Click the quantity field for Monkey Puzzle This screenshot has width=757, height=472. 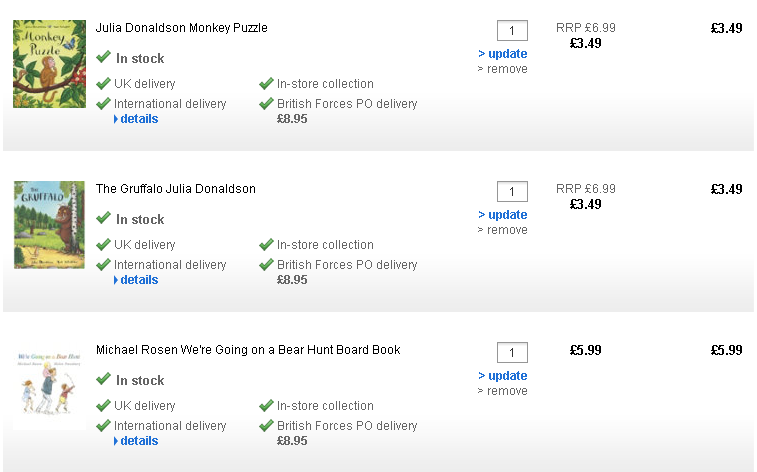click(512, 31)
